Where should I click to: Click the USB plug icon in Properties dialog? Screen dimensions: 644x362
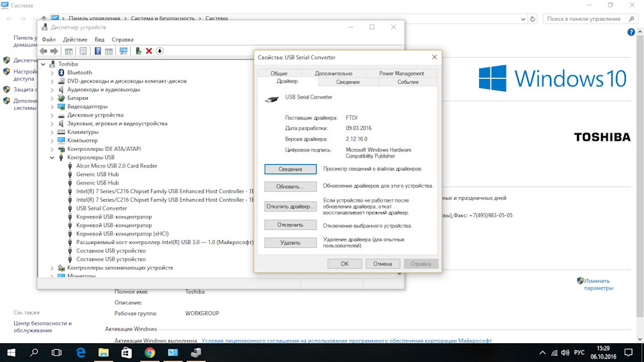point(272,99)
